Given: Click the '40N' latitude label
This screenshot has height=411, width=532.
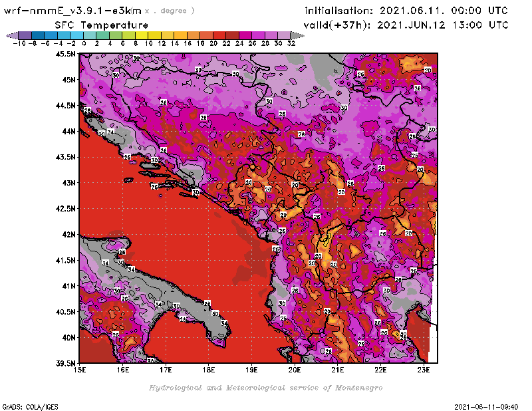Looking at the screenshot, I should coord(69,338).
